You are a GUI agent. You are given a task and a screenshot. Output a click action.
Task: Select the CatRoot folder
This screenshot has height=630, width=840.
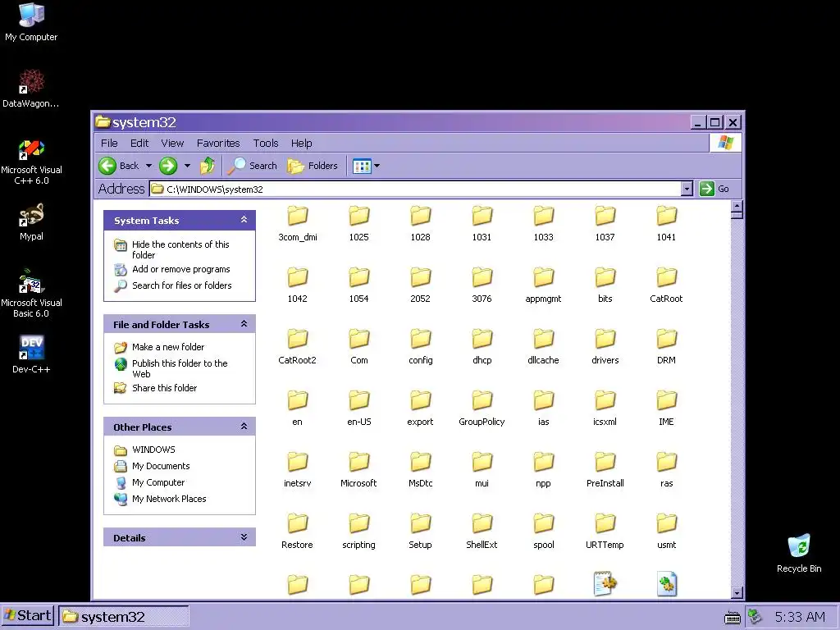666,285
